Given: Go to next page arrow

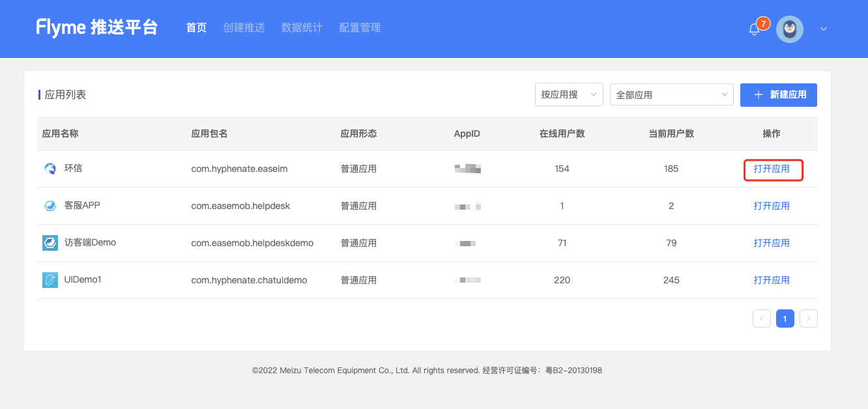Looking at the screenshot, I should pos(809,318).
